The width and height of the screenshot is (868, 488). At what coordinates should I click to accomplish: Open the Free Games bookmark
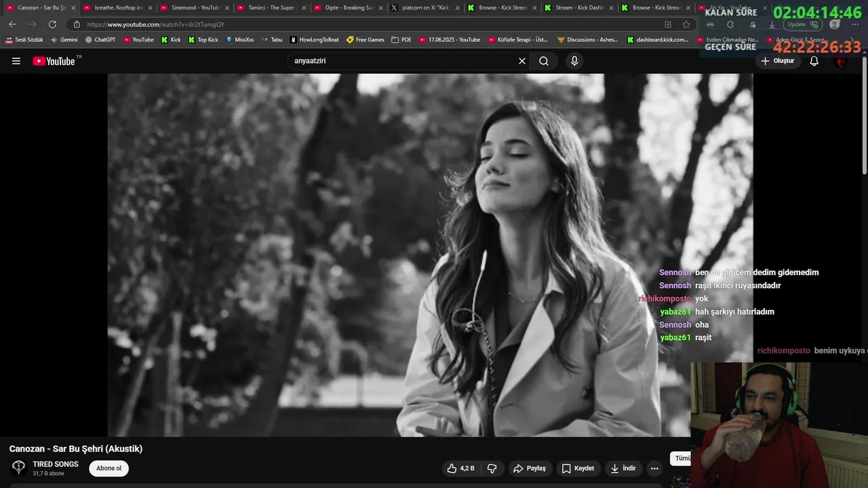pyautogui.click(x=366, y=39)
